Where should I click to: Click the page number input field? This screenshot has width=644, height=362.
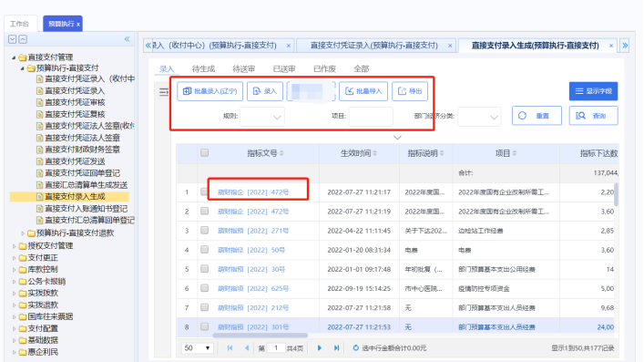pos(276,348)
